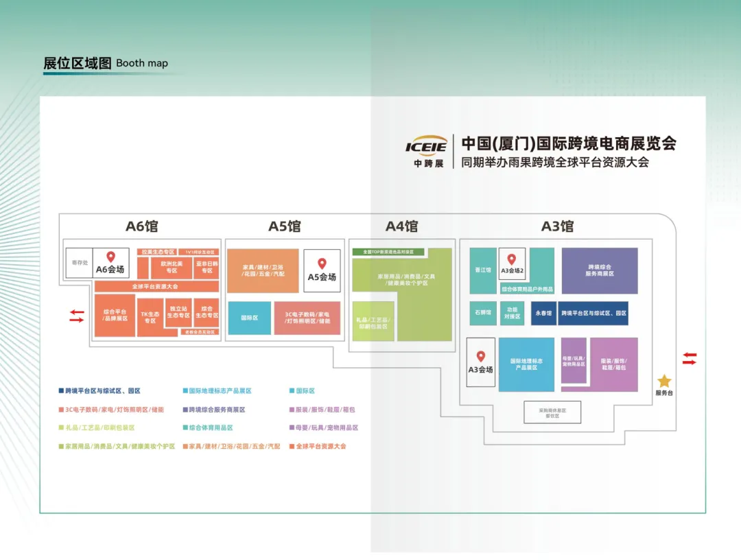The height and width of the screenshot is (560, 741).
Task: Click the red entrance arrows beside A6馆
Action: 77,316
